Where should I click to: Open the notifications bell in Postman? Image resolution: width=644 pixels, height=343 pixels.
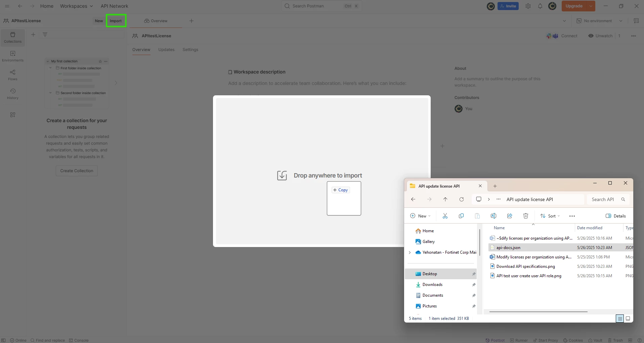point(540,6)
